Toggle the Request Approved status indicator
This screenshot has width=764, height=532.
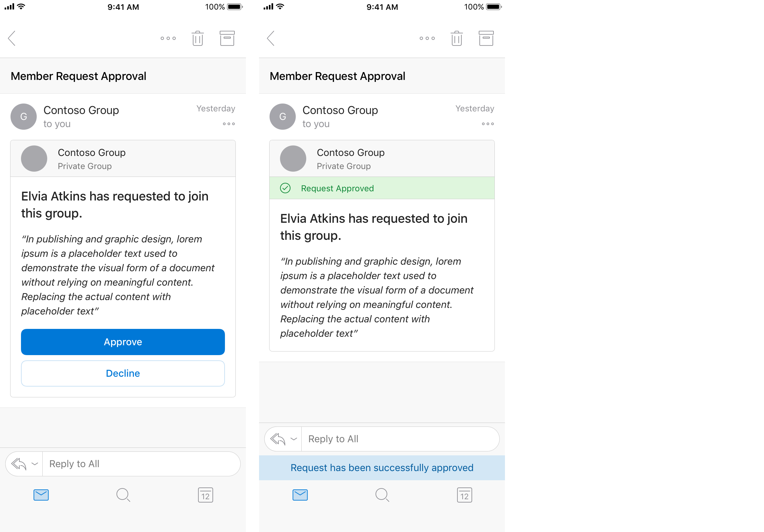(381, 187)
